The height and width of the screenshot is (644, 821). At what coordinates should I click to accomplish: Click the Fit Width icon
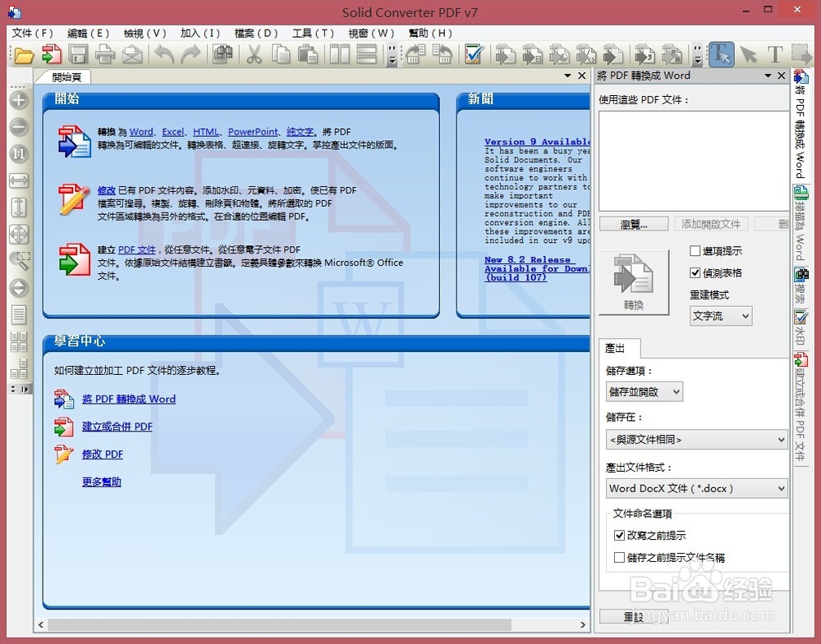19,180
